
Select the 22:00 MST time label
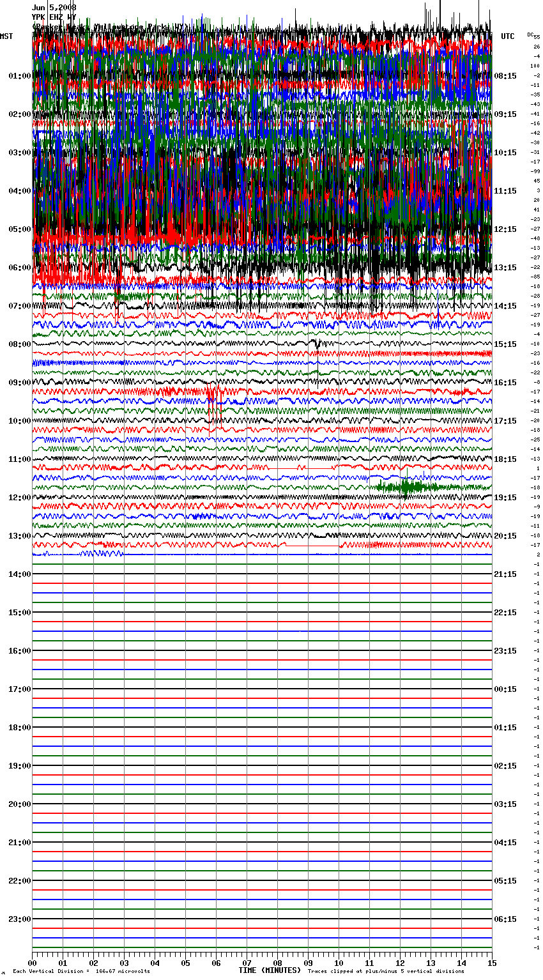pyautogui.click(x=20, y=881)
